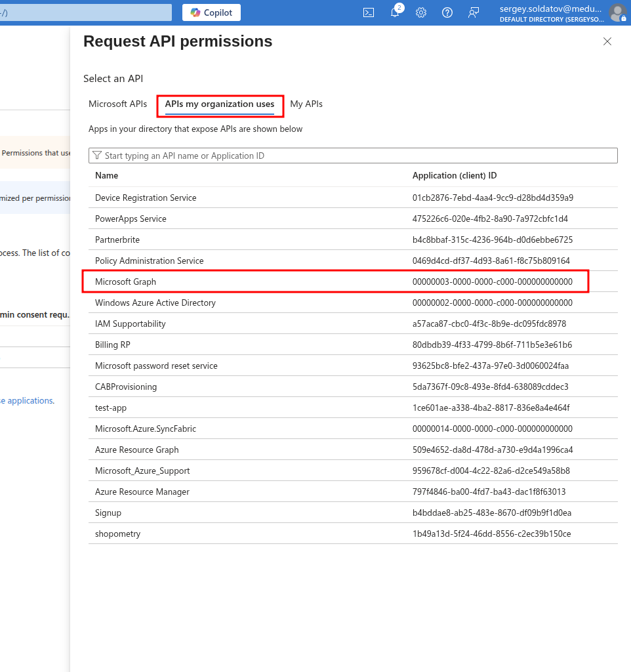
Task: Click the Application (client) ID column header
Action: click(x=455, y=176)
